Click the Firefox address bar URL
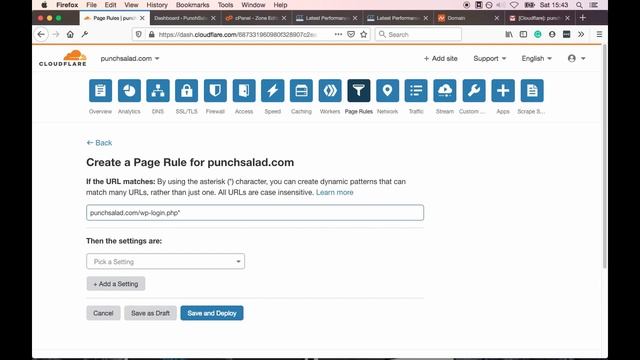 (x=238, y=34)
